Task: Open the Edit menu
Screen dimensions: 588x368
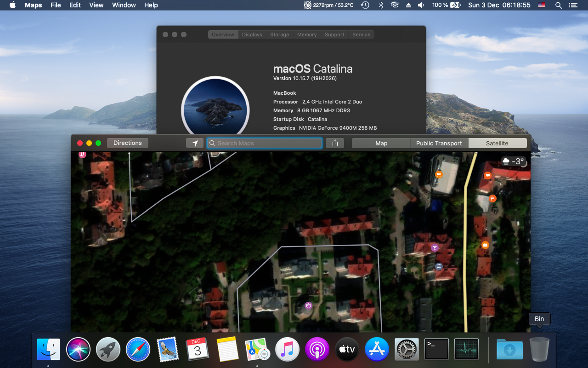Action: tap(75, 5)
